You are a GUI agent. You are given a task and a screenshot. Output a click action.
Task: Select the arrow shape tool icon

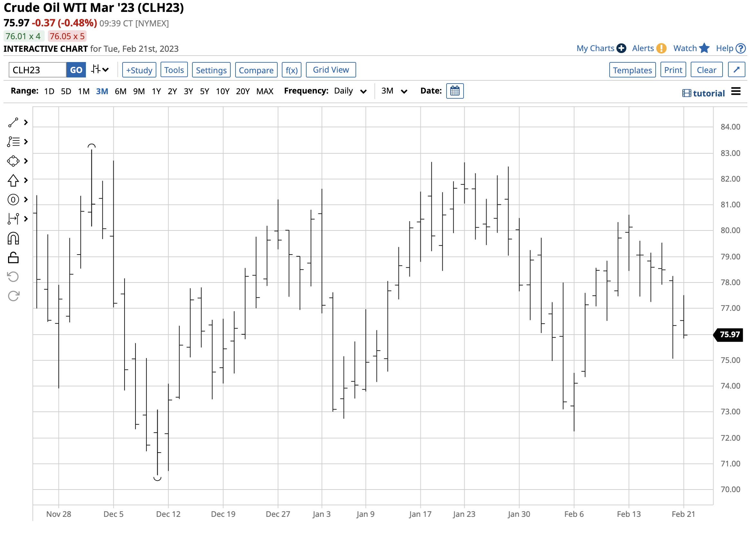click(x=13, y=181)
